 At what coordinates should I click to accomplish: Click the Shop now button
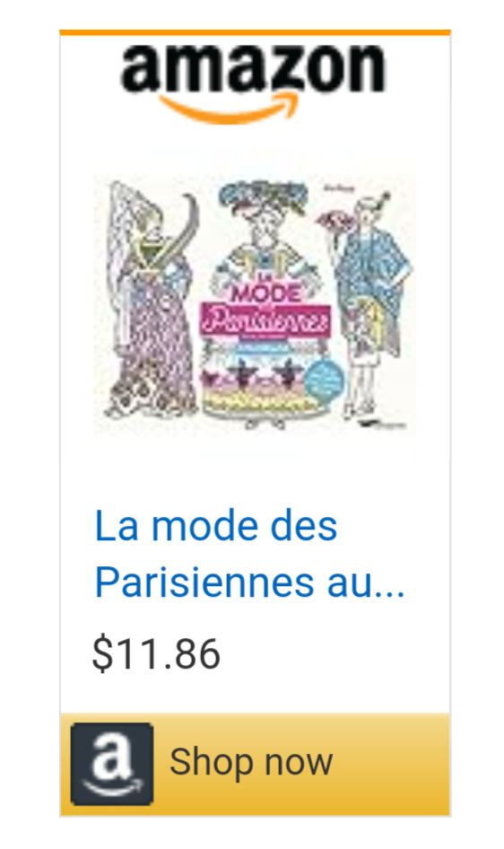click(x=255, y=764)
